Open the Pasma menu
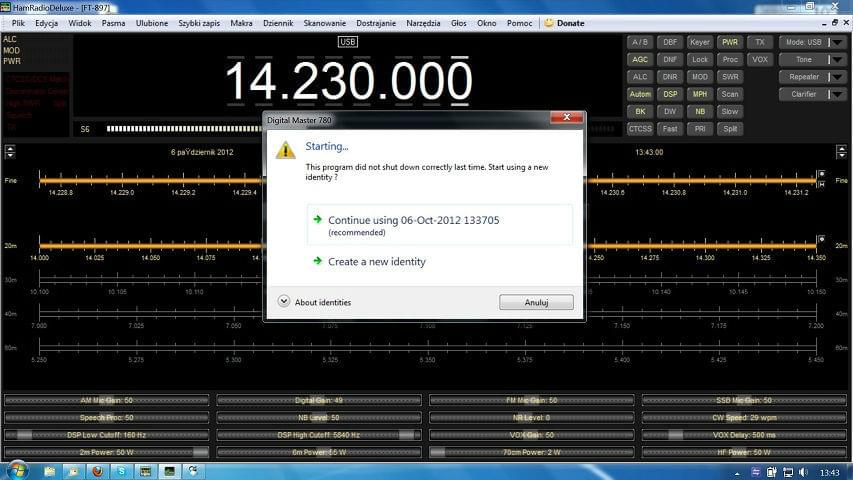 tap(113, 23)
